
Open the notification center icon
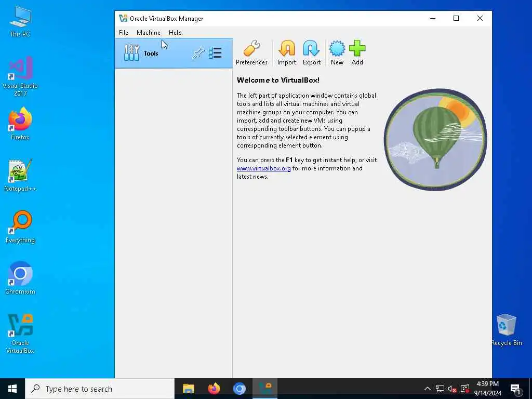pyautogui.click(x=515, y=389)
